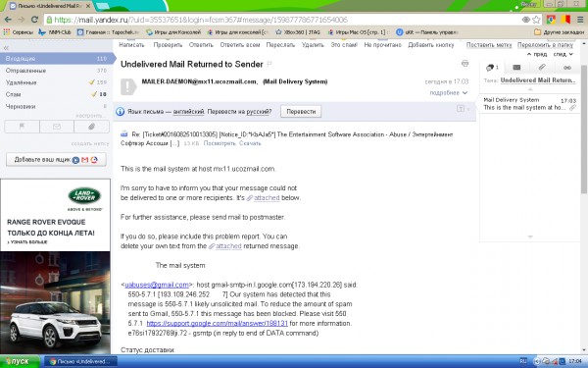Click the sender avatar exclamation icon
Image resolution: width=588 pixels, height=368 pixels.
point(128,86)
